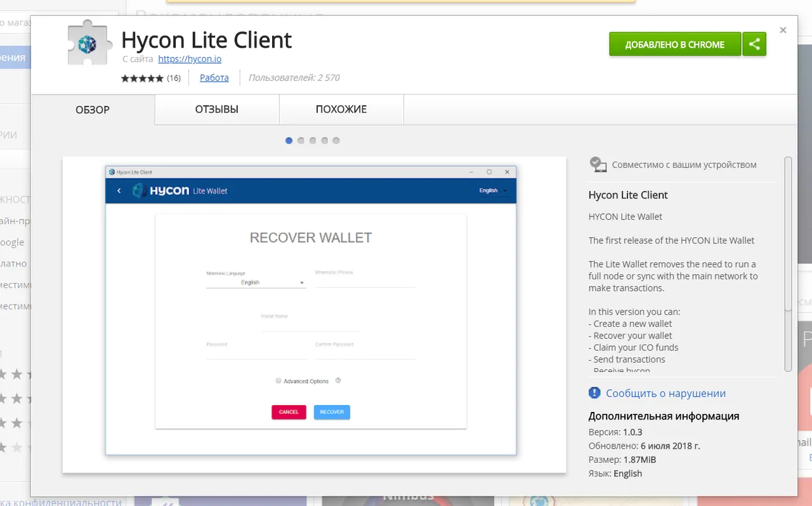Viewport: 812px width, 506px height.
Task: Open the English language dropdown in wallet header
Action: 494,190
